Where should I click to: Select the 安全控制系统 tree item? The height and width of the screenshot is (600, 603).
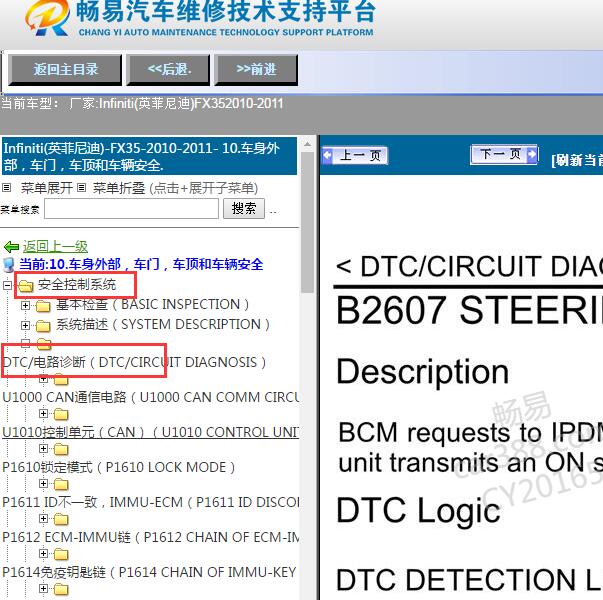[77, 285]
